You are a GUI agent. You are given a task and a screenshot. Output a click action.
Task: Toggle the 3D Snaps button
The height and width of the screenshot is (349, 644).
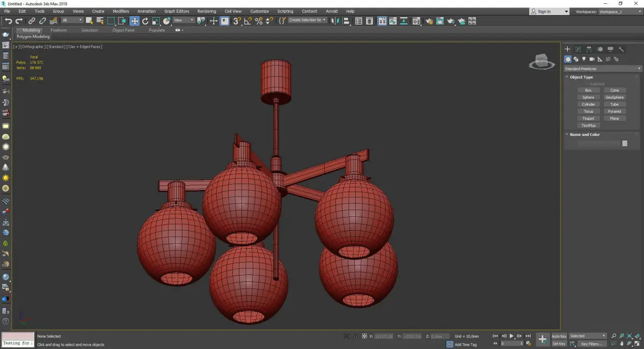click(x=237, y=21)
